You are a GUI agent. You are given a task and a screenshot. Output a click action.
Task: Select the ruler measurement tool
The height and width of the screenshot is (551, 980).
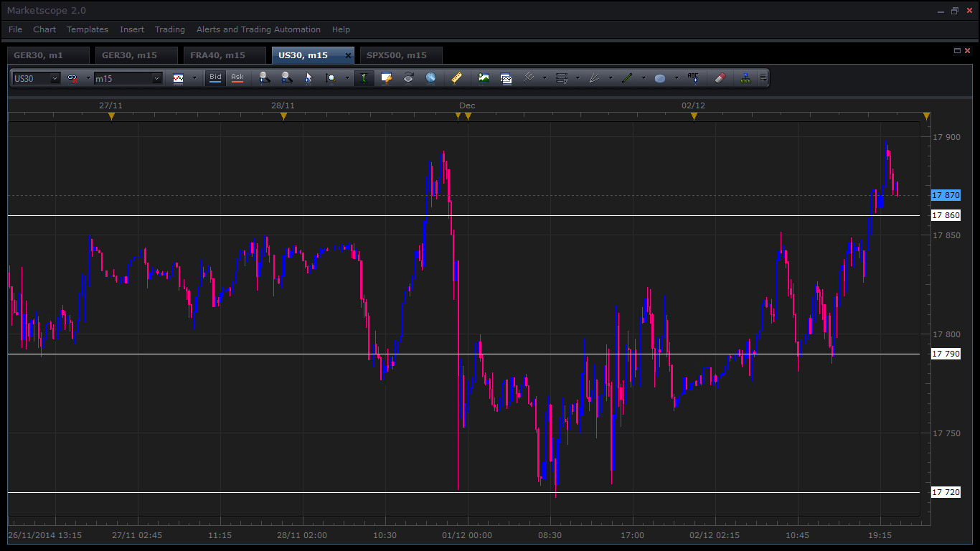(457, 77)
